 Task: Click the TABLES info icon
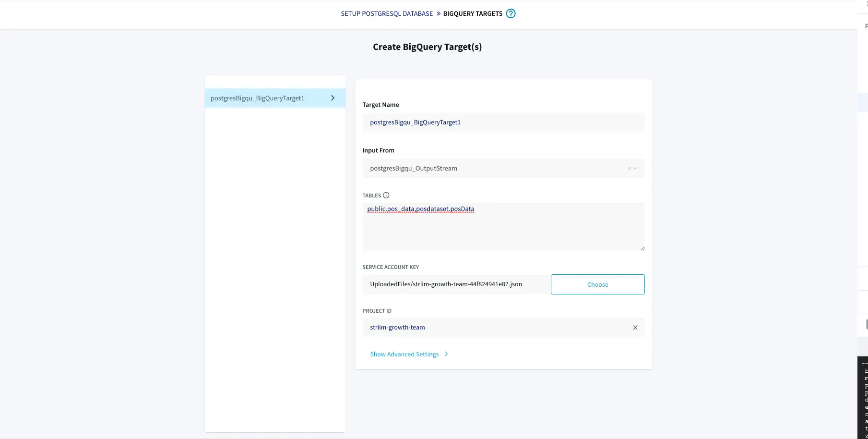(386, 195)
